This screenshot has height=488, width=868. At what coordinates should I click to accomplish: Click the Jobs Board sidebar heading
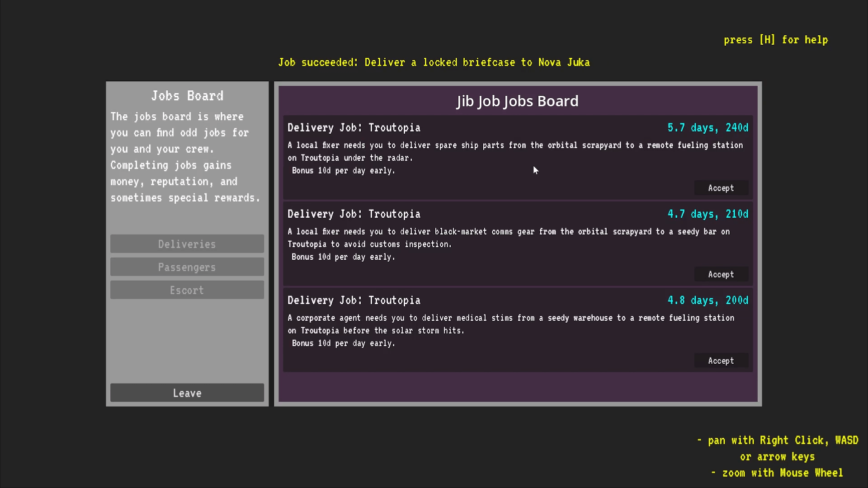[187, 96]
